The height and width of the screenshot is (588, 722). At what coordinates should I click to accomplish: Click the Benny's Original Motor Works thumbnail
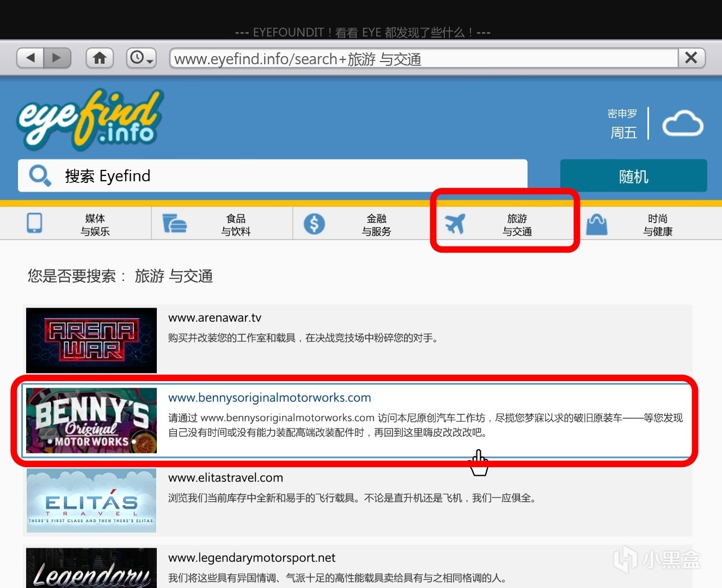point(91,420)
